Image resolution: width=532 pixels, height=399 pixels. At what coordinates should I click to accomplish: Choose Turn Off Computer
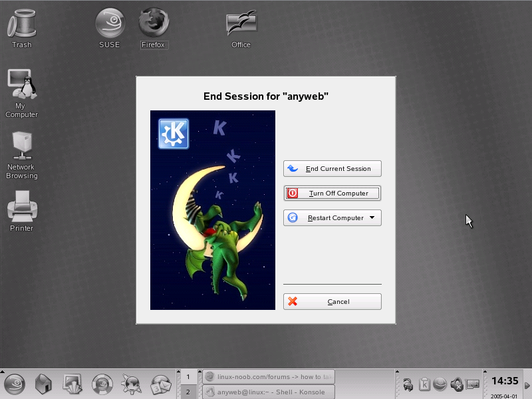[x=332, y=193]
